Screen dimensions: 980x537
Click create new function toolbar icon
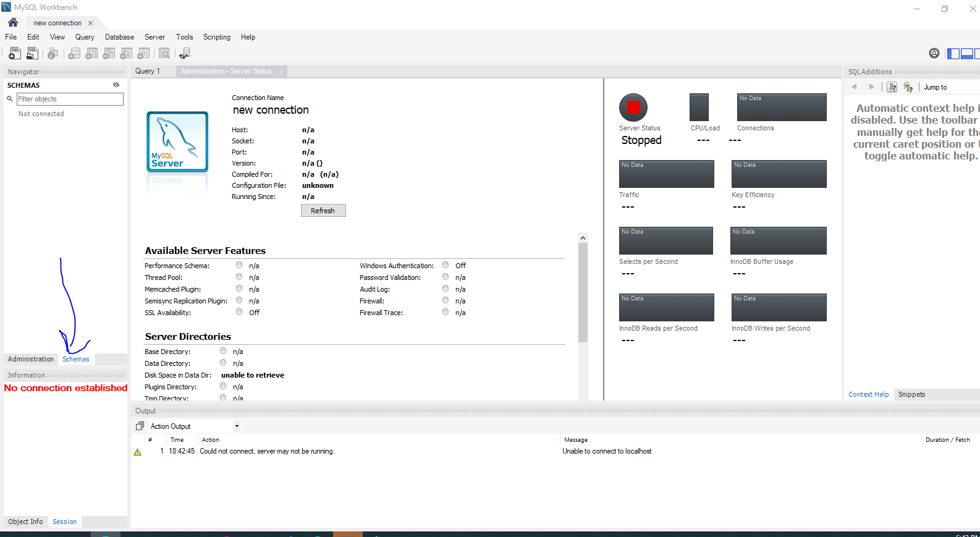[x=143, y=54]
